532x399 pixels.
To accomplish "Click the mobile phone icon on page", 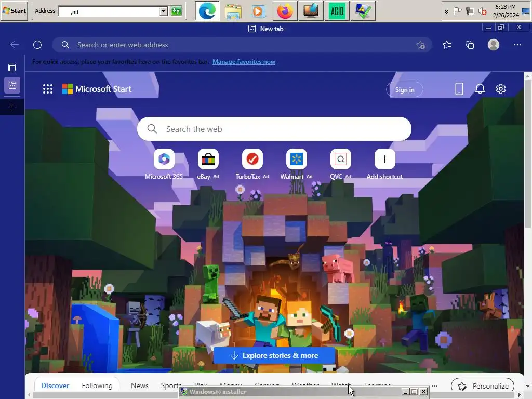I will (x=459, y=89).
